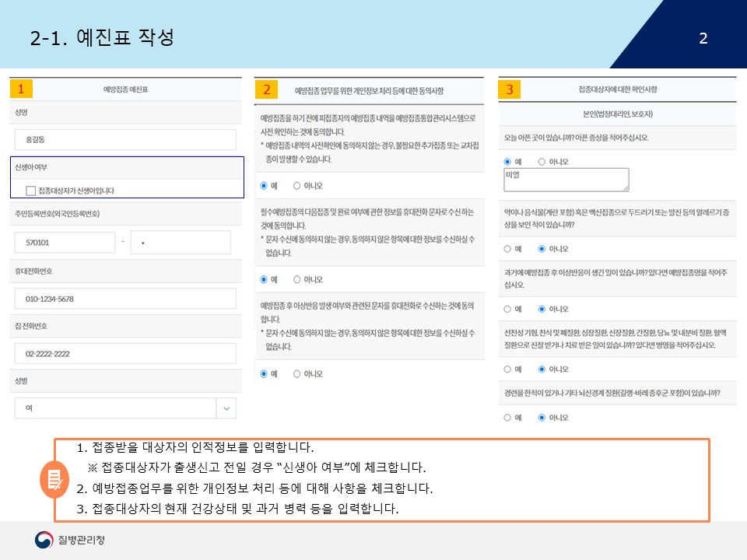This screenshot has height=560, width=747.
Task: Click the 집 전화번호 field
Action: click(124, 353)
